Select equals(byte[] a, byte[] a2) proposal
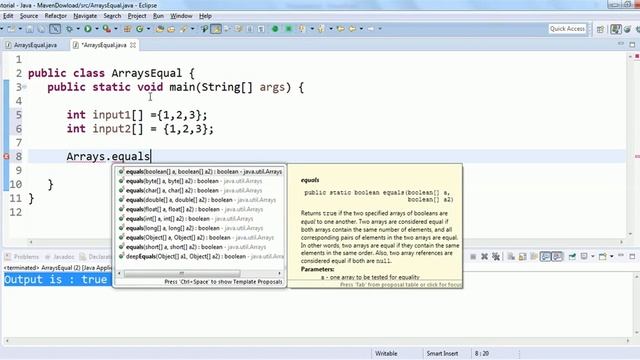The width and height of the screenshot is (640, 360). click(x=200, y=181)
